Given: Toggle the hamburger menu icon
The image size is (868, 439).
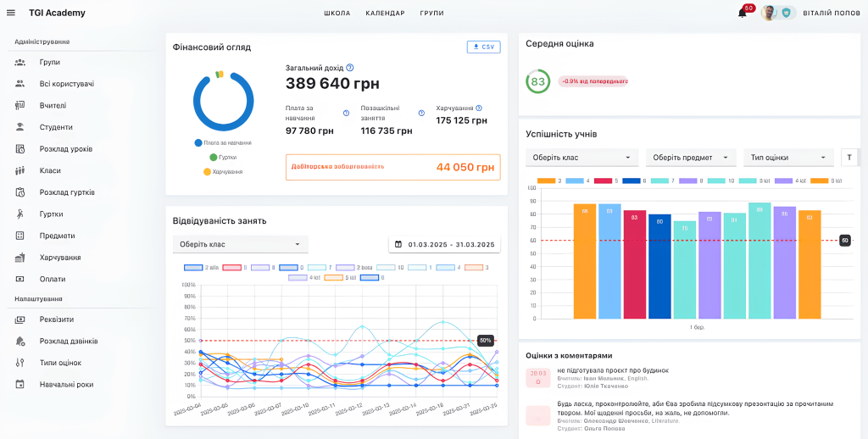Looking at the screenshot, I should [x=10, y=13].
